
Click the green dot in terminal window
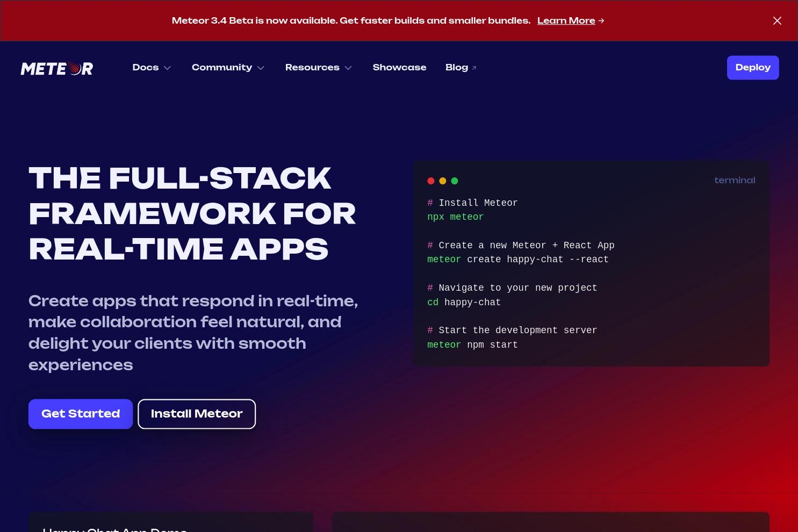(x=455, y=181)
